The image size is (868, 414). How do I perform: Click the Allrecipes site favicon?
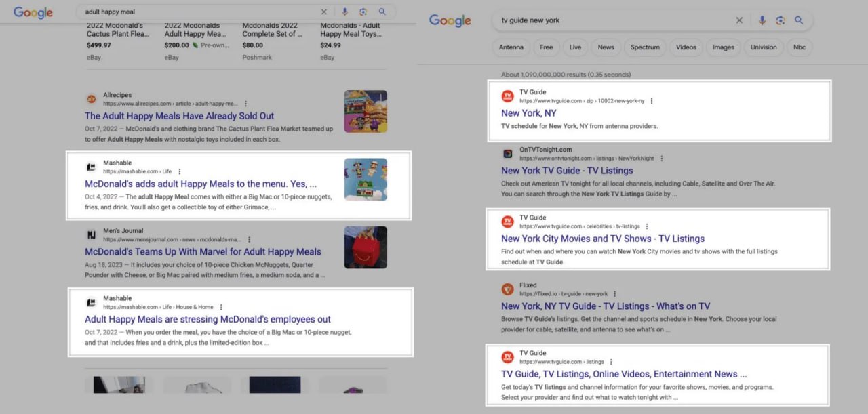pyautogui.click(x=92, y=99)
